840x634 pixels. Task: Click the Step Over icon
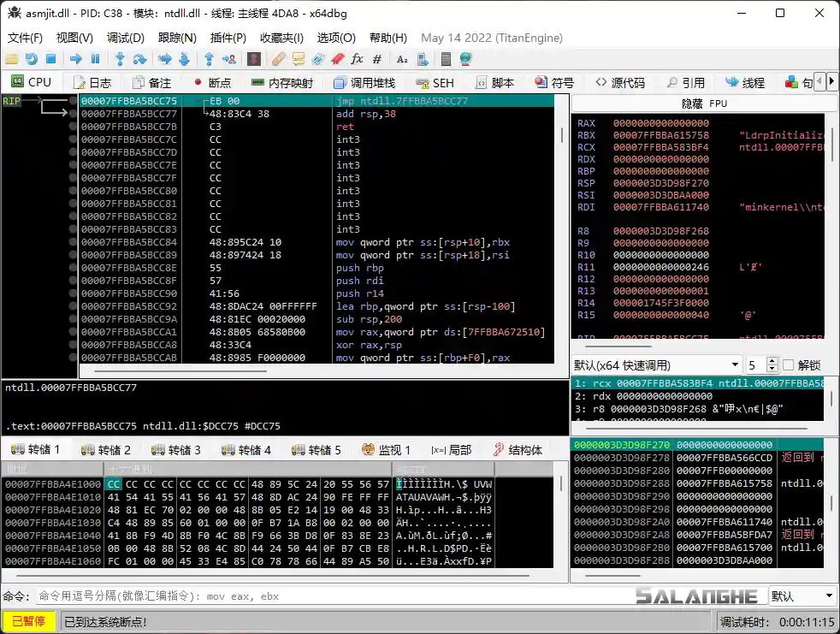(142, 60)
